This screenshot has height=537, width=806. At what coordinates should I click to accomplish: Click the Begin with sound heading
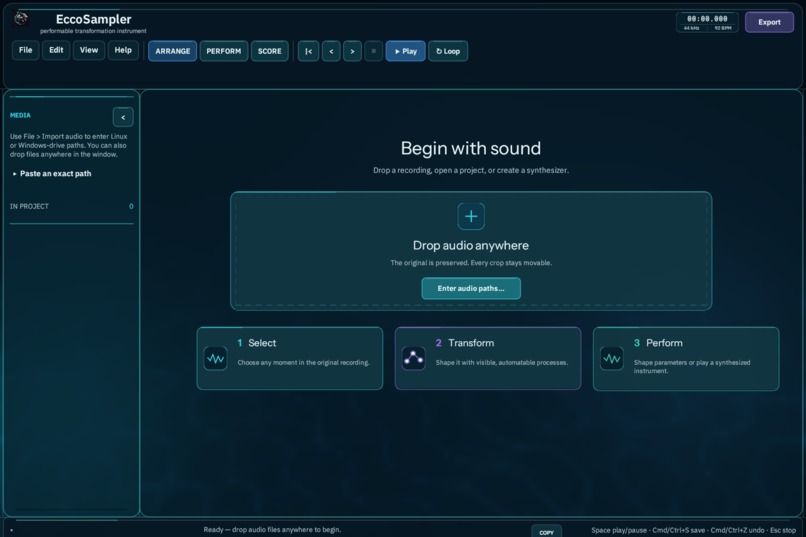tap(471, 148)
